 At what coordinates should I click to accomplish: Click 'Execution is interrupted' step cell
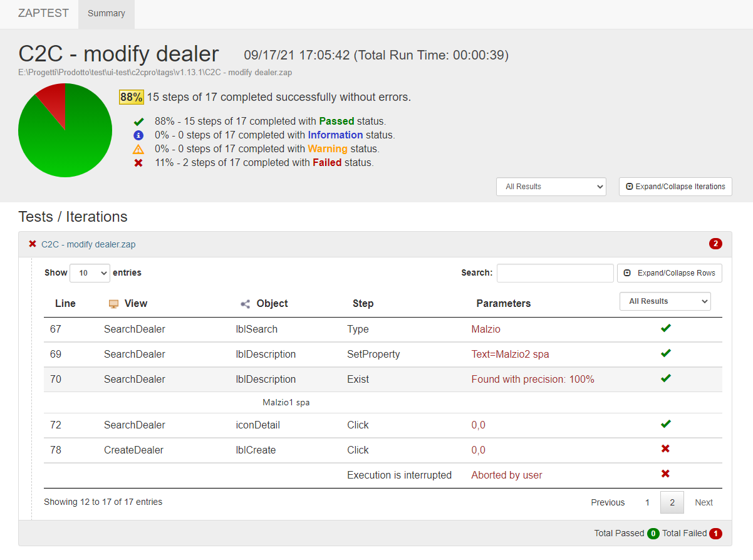[400, 475]
